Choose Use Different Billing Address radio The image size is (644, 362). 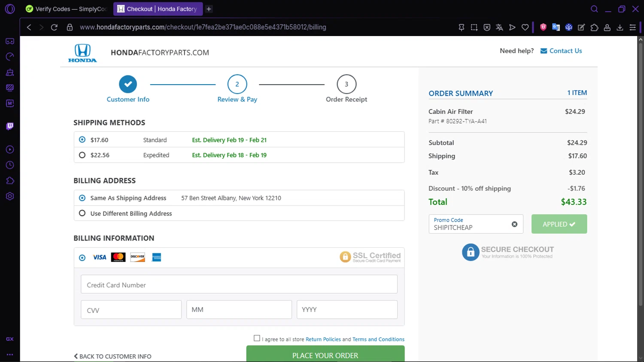82,213
